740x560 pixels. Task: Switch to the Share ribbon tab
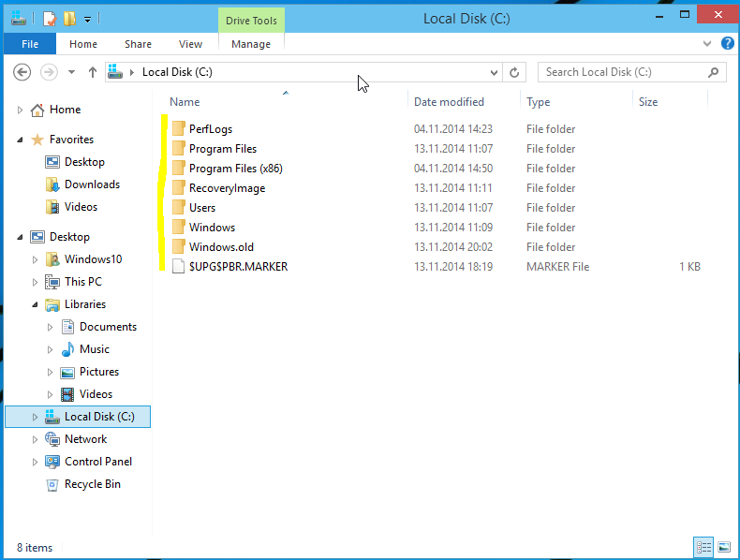[x=138, y=44]
